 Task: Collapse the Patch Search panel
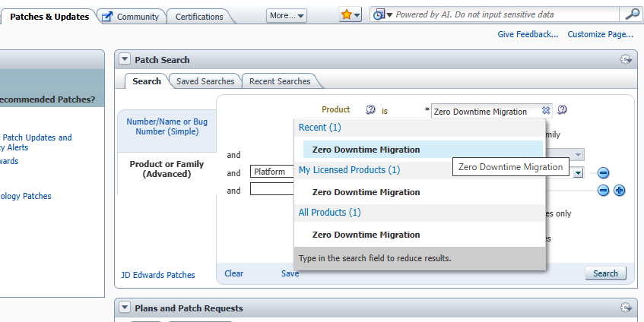click(x=124, y=59)
